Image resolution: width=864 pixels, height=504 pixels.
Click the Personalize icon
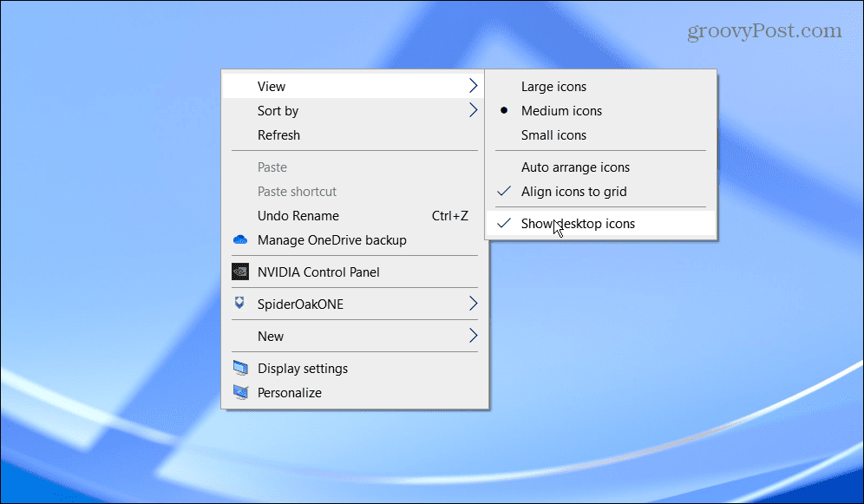239,392
